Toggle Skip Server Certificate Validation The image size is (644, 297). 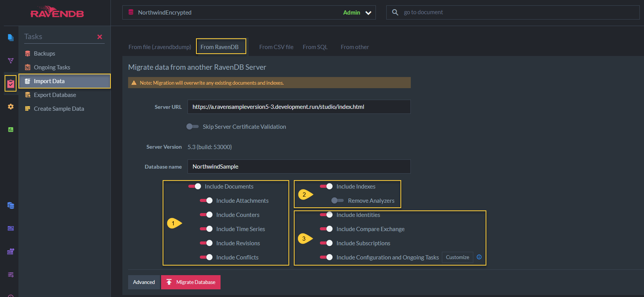[193, 126]
